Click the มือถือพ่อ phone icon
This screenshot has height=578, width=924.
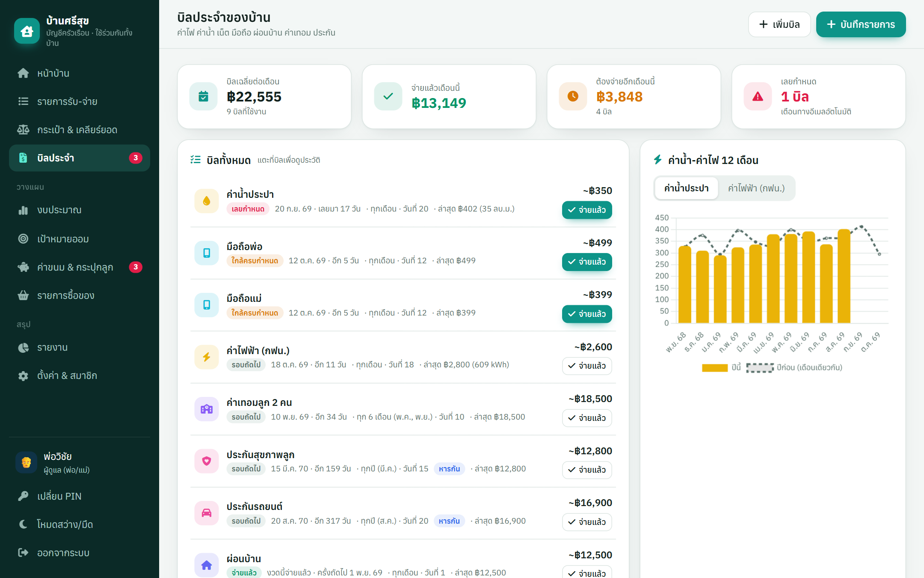pos(207,253)
